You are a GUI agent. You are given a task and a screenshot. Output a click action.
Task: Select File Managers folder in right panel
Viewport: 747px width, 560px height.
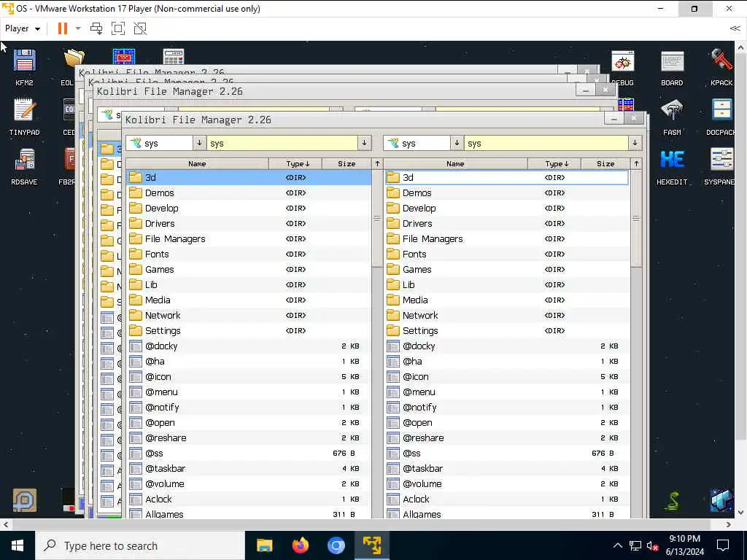click(507, 238)
